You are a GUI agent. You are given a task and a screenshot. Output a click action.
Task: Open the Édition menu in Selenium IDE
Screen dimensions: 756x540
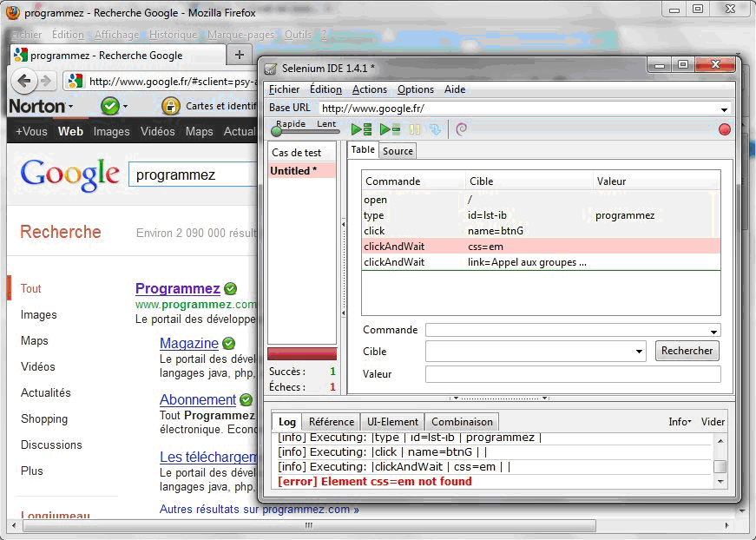(325, 89)
